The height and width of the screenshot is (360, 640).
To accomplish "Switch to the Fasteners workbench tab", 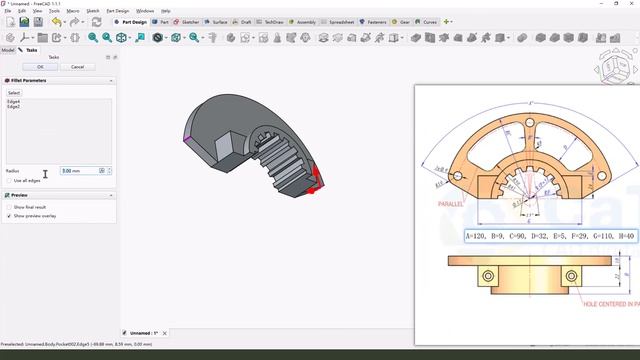I will [x=373, y=22].
